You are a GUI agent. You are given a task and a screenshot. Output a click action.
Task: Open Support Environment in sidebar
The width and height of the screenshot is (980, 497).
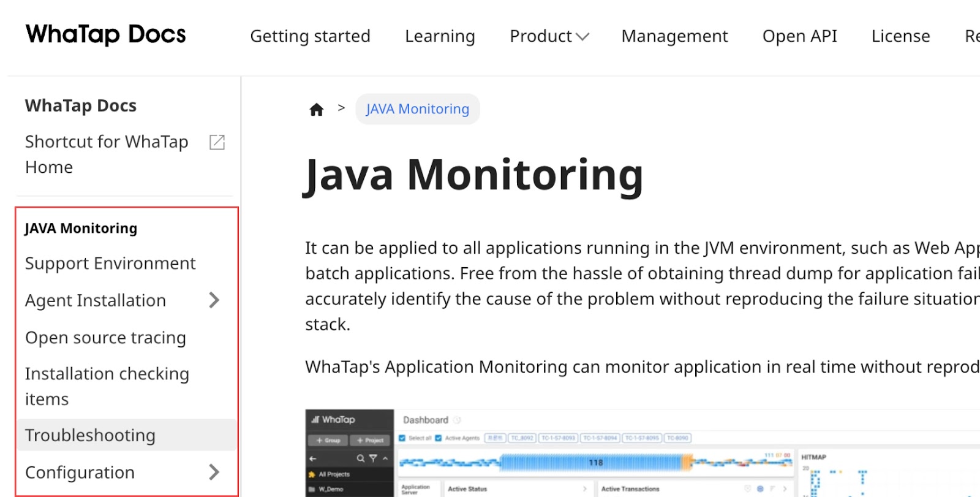110,264
